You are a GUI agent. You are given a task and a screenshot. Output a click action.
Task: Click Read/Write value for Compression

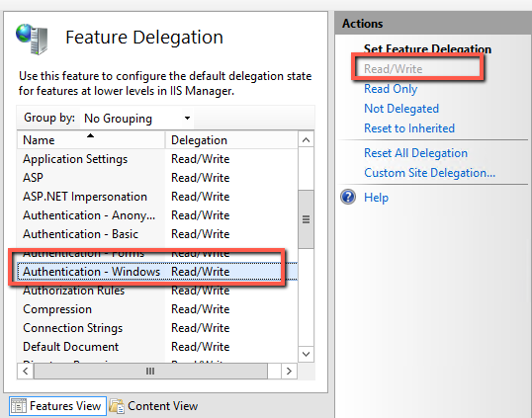pos(200,309)
